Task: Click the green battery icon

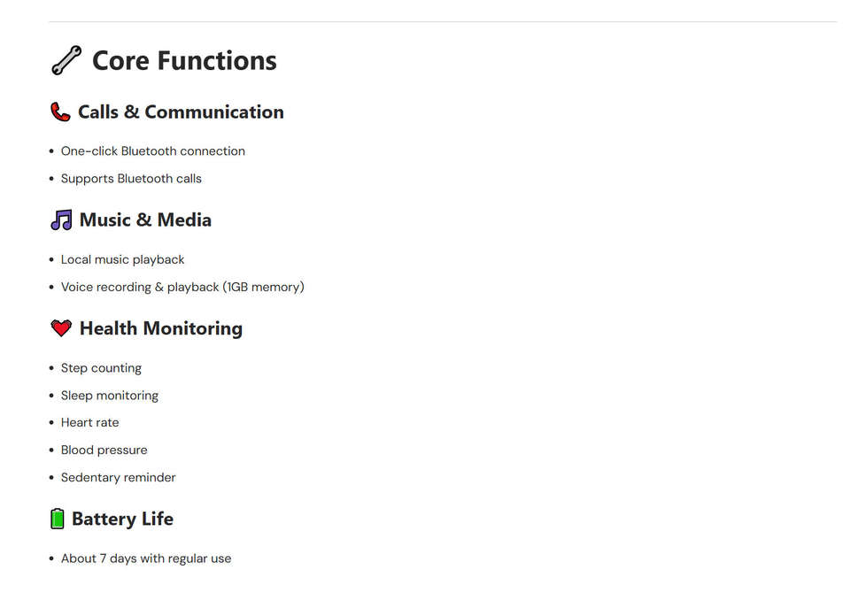Action: coord(57,519)
